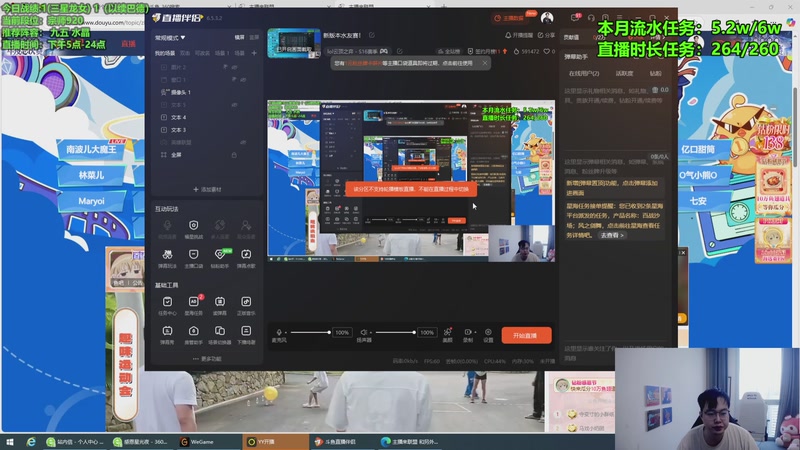Viewport: 800px width, 450px height.
Task: Click the microphone icon labeled 麦克风
Action: point(279,333)
